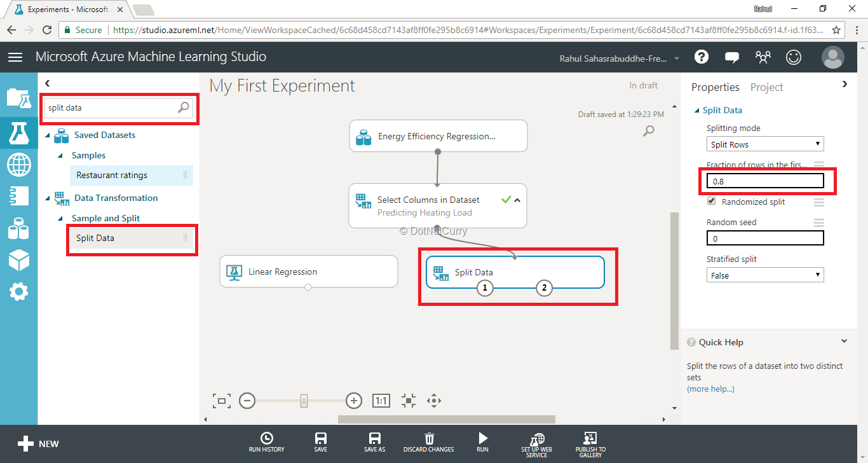Collapse the Samples tree node
The image size is (868, 463).
point(60,156)
